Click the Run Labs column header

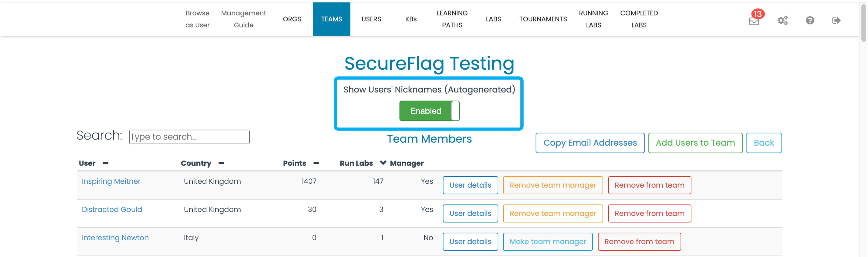point(356,163)
